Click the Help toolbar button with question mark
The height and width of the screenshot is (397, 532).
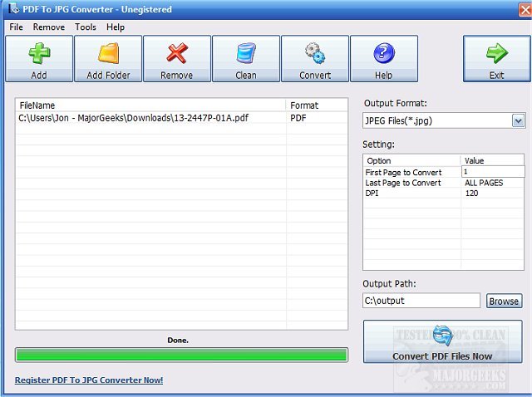pos(384,59)
